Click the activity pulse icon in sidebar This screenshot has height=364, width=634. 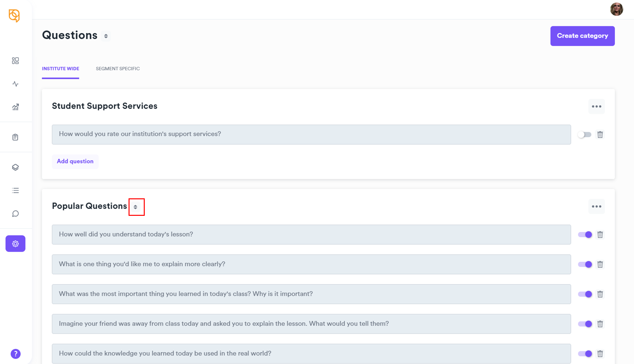pos(15,84)
